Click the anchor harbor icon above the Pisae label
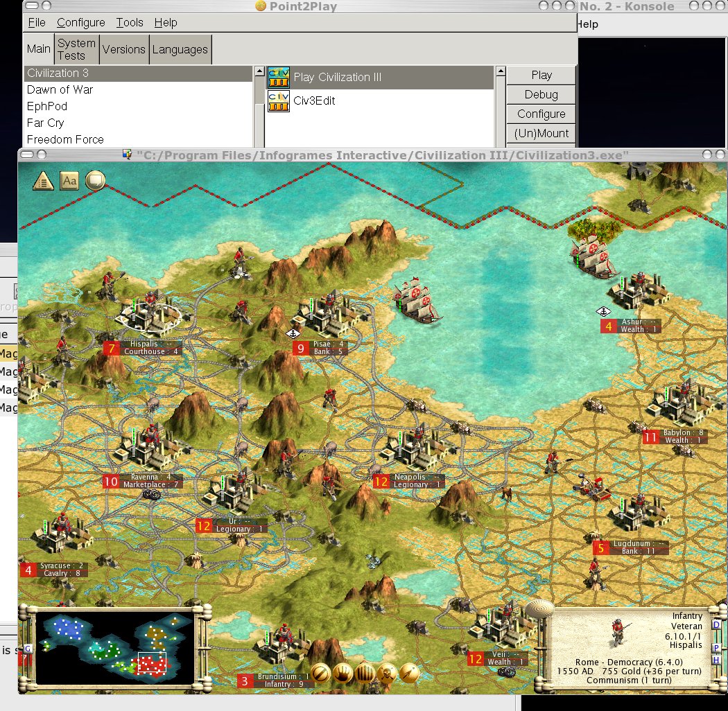The image size is (728, 711). click(x=293, y=334)
